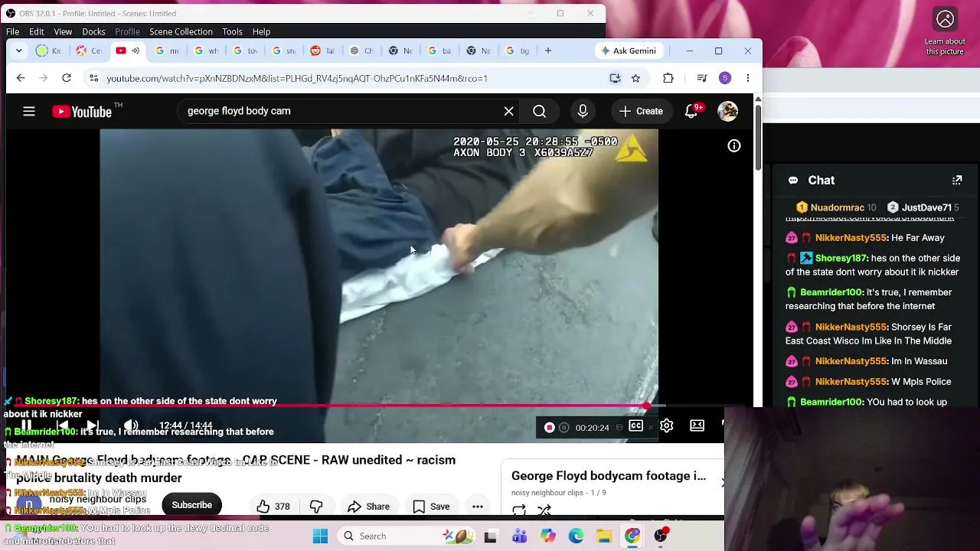Run the YouTube search magnifier button
This screenshot has width=980, height=551.
(x=539, y=111)
